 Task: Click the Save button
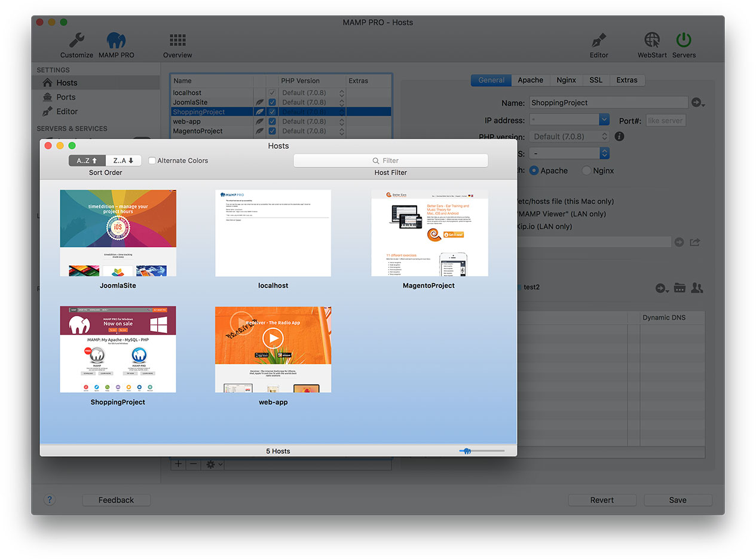coord(678,500)
